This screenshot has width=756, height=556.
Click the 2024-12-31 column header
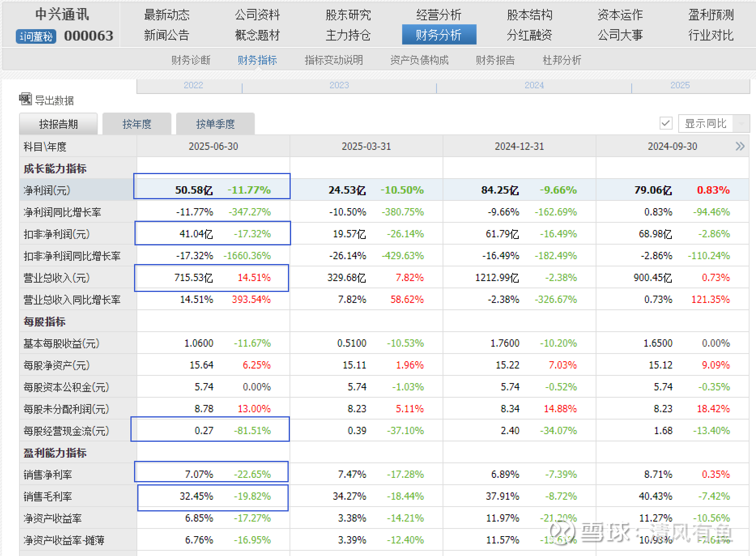click(520, 146)
